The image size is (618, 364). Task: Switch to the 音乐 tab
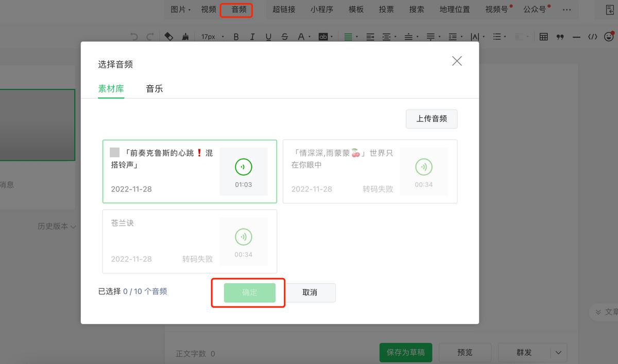[x=154, y=89]
